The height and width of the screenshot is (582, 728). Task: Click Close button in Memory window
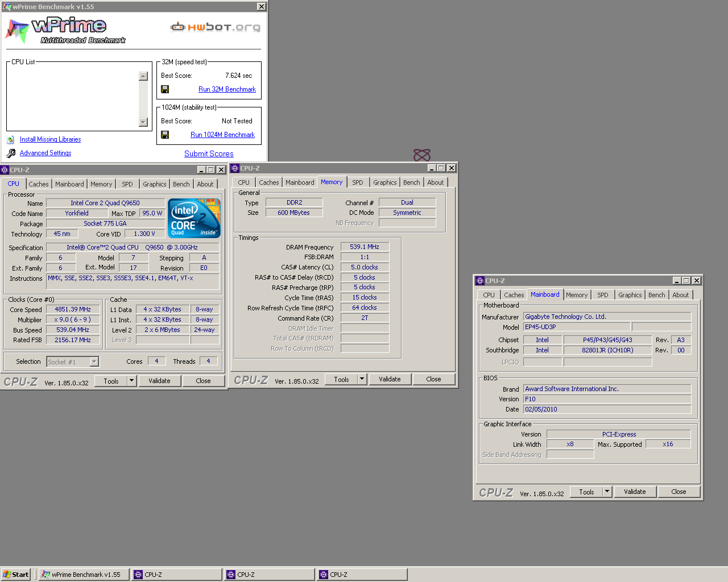433,379
